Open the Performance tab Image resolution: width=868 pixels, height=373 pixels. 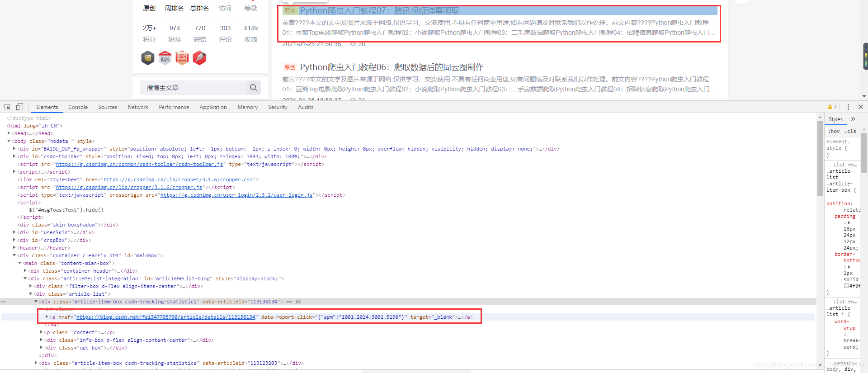(174, 107)
